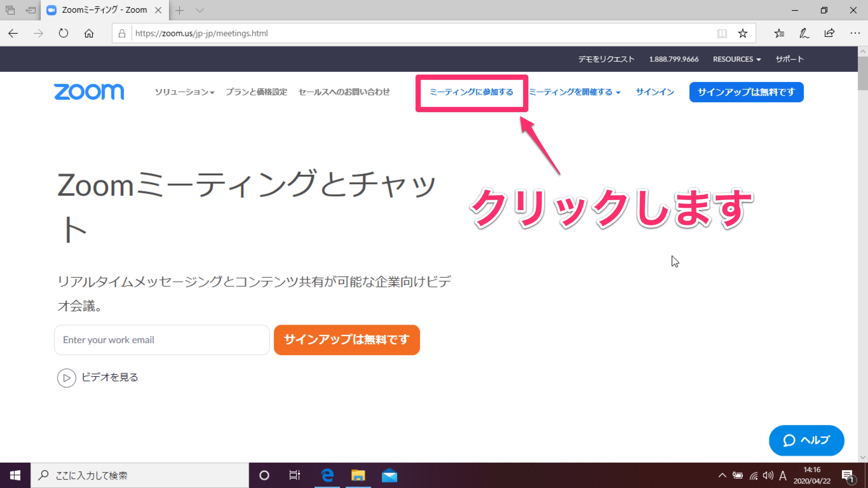
Task: Expand the ミーティングを開催する menu
Action: click(575, 92)
